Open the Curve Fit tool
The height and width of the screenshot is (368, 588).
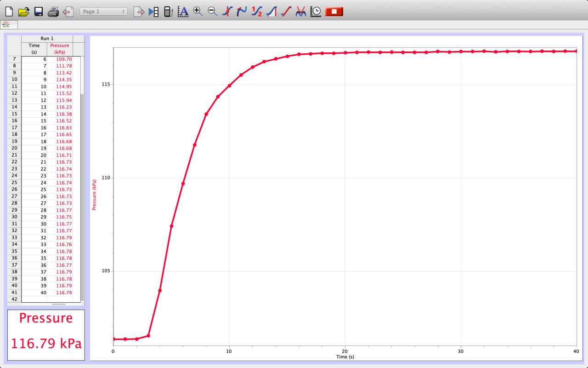point(301,11)
